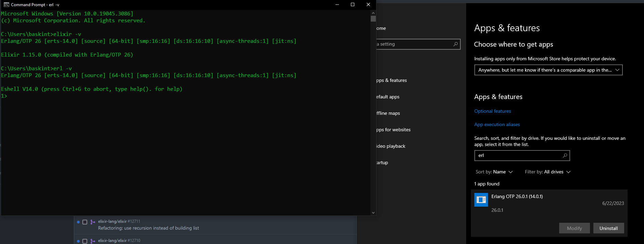The height and width of the screenshot is (244, 644).
Task: Open the Choose where to get apps dropdown
Action: [548, 70]
